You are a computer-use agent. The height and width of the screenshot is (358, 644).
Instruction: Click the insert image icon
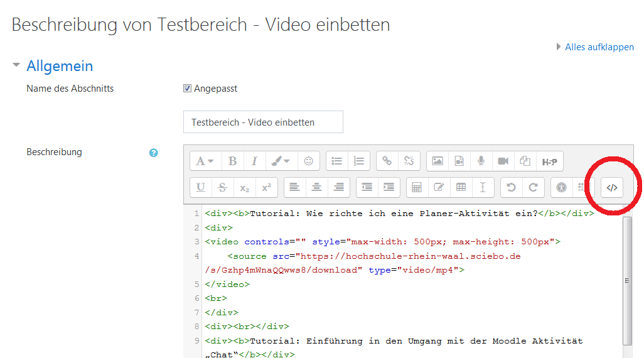coord(437,161)
